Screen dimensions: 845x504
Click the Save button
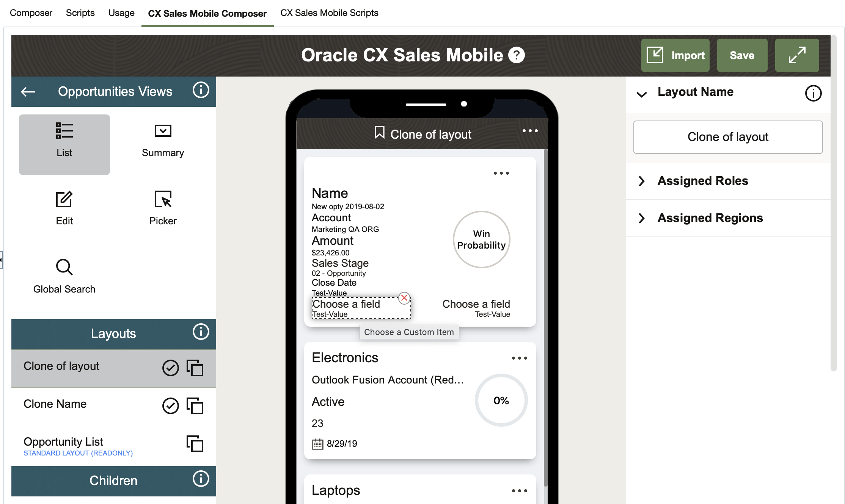(x=742, y=55)
